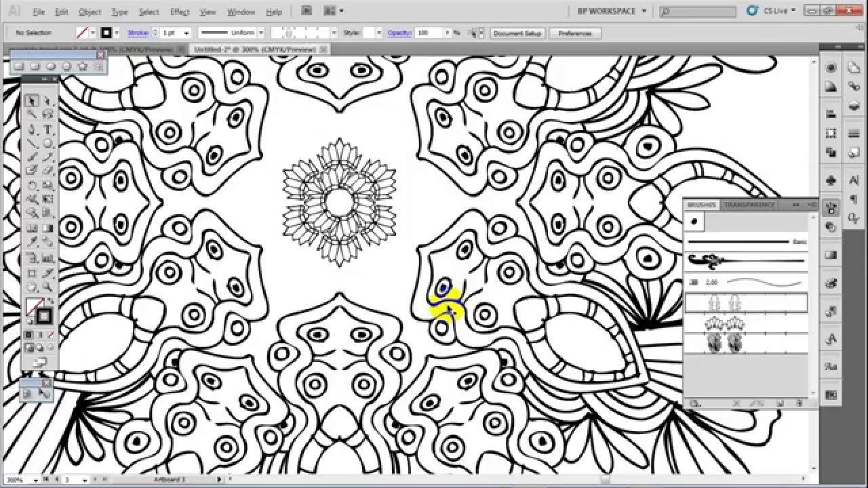Image resolution: width=868 pixels, height=488 pixels.
Task: Select the Eyedropper tool
Action: point(32,242)
